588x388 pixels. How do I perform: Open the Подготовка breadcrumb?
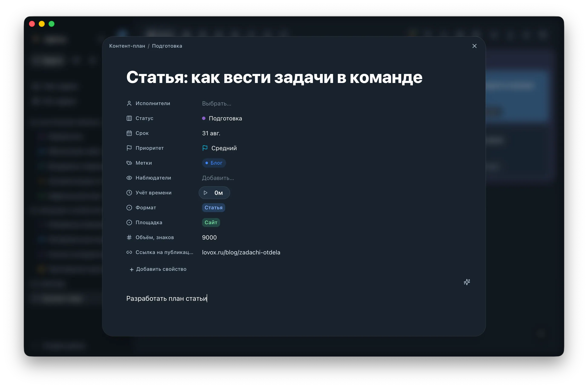[x=167, y=46]
